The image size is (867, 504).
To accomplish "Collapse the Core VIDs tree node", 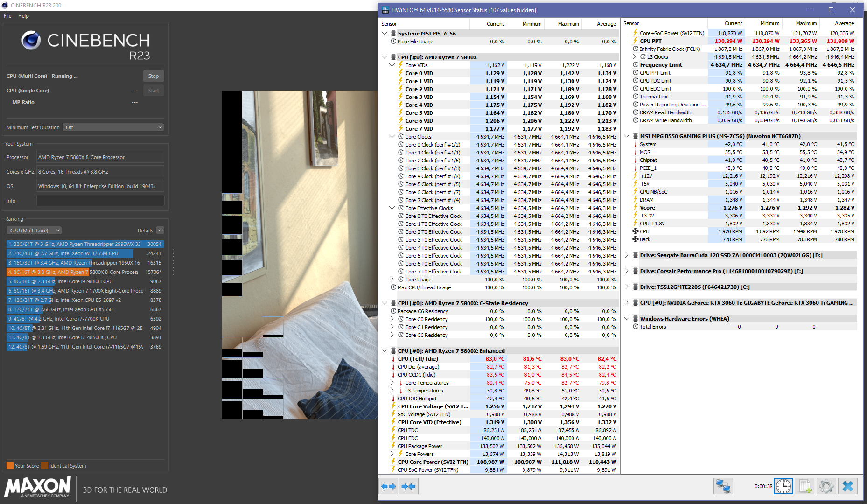I will coord(392,65).
